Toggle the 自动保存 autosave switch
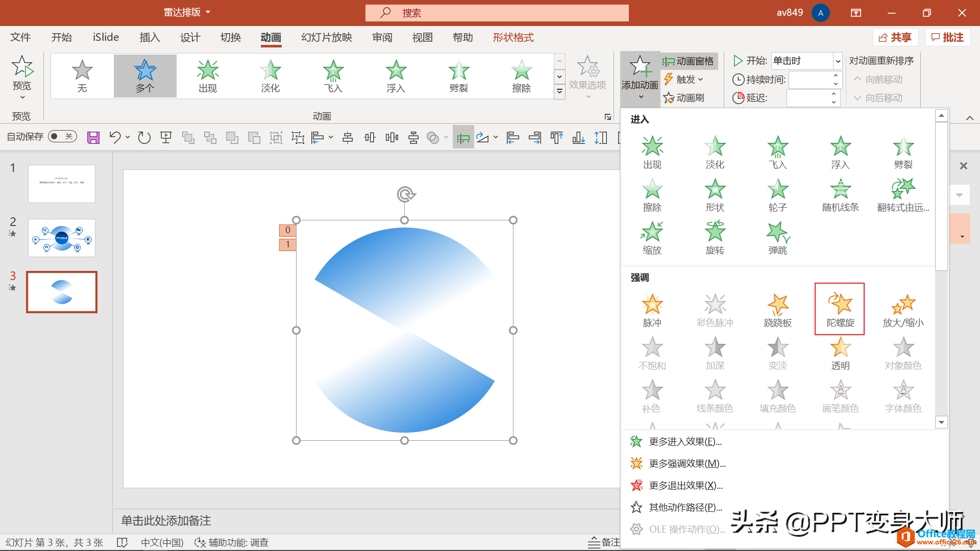980x551 pixels. click(x=62, y=136)
